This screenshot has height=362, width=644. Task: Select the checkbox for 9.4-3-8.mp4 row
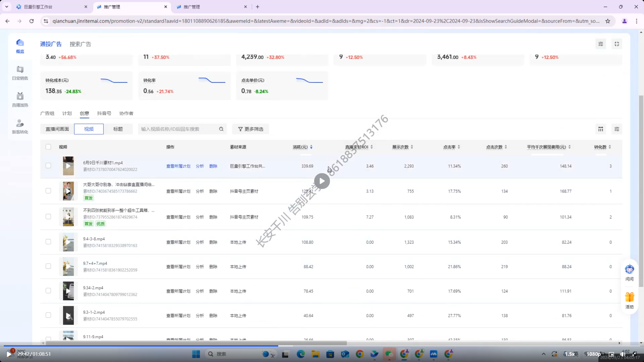point(48,242)
